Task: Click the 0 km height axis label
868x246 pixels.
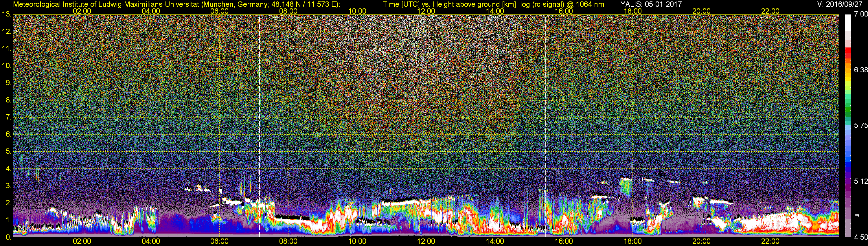Action: tap(8, 237)
